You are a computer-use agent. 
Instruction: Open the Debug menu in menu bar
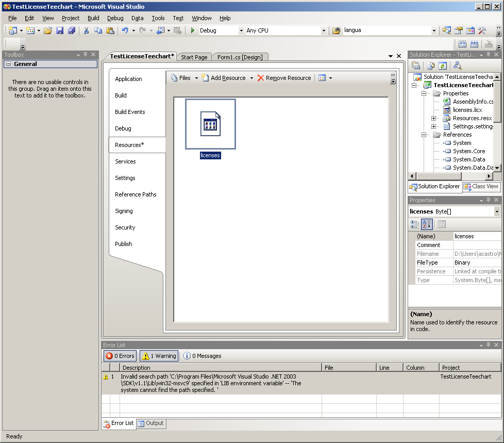click(x=115, y=18)
